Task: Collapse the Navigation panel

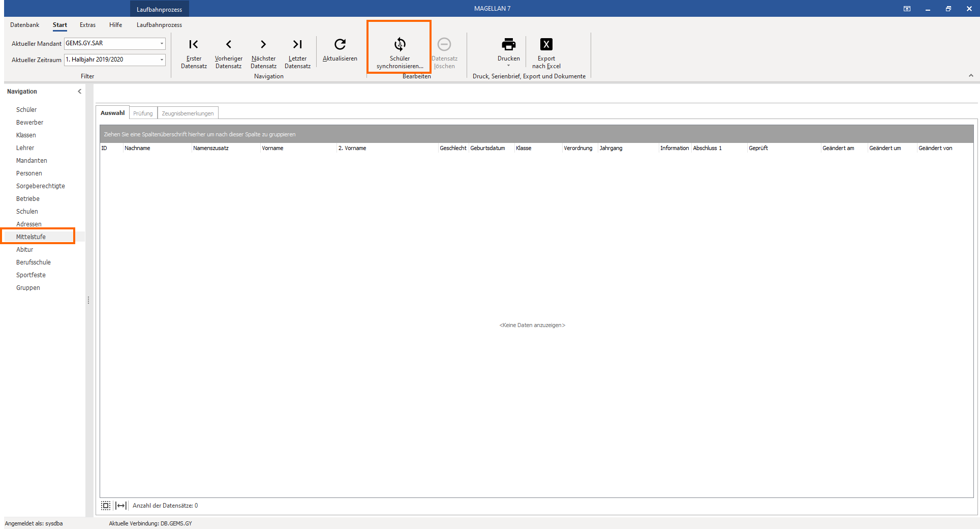Action: click(79, 92)
